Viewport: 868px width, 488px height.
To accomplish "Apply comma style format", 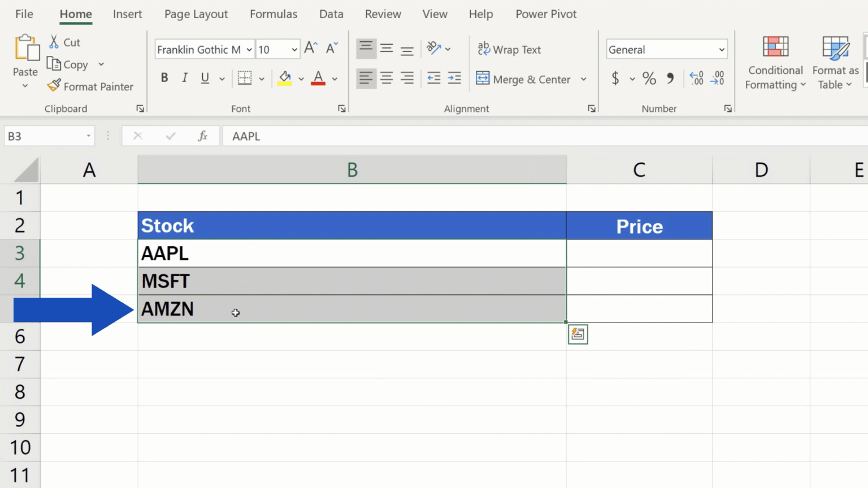I will click(x=670, y=78).
